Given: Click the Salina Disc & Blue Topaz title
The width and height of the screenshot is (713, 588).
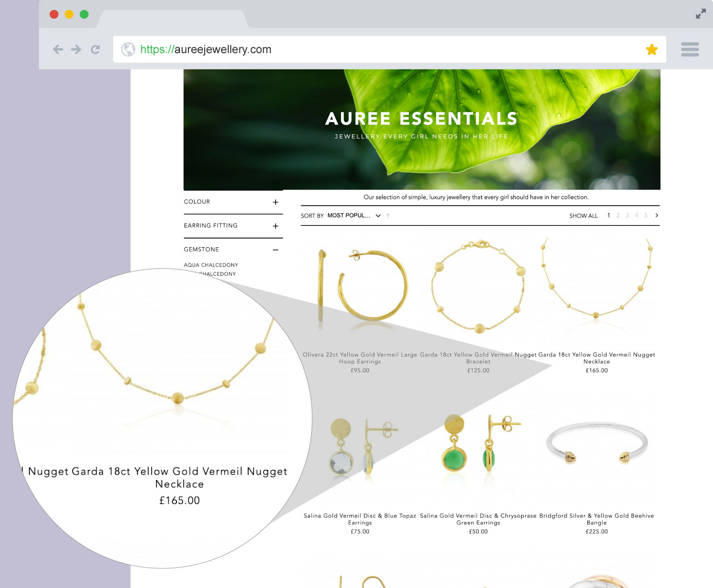Looking at the screenshot, I should [360, 519].
